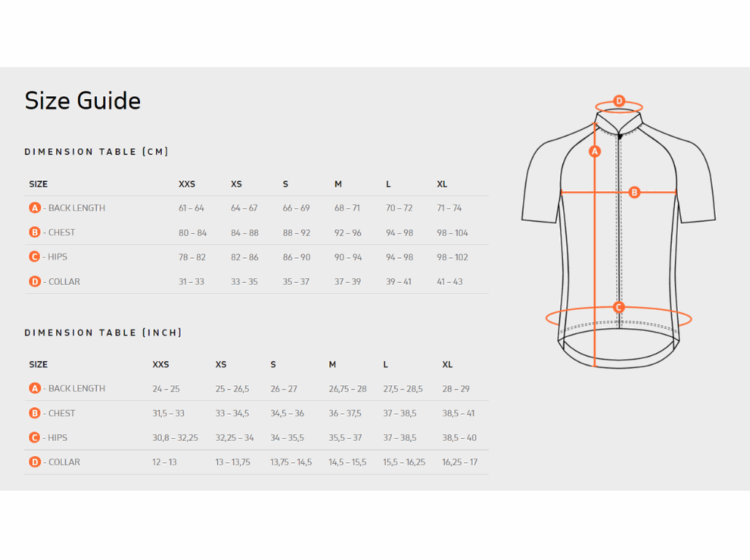
Task: Select the 16,25 – 17 collar value for XL
Action: click(x=460, y=462)
